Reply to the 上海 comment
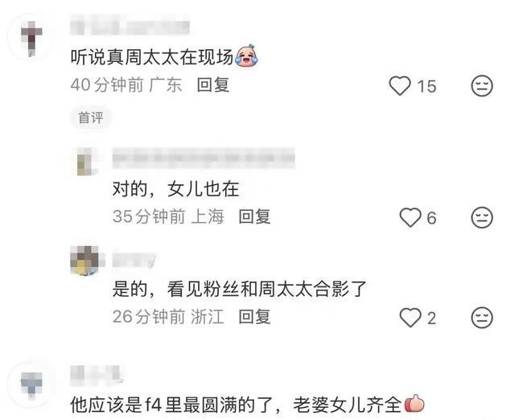The height and width of the screenshot is (420, 515). click(254, 216)
